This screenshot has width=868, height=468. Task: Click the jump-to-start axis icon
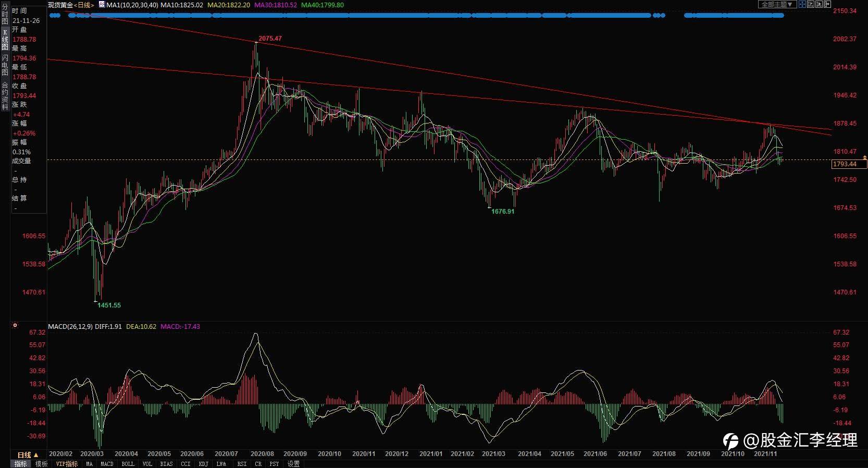(811, 4)
